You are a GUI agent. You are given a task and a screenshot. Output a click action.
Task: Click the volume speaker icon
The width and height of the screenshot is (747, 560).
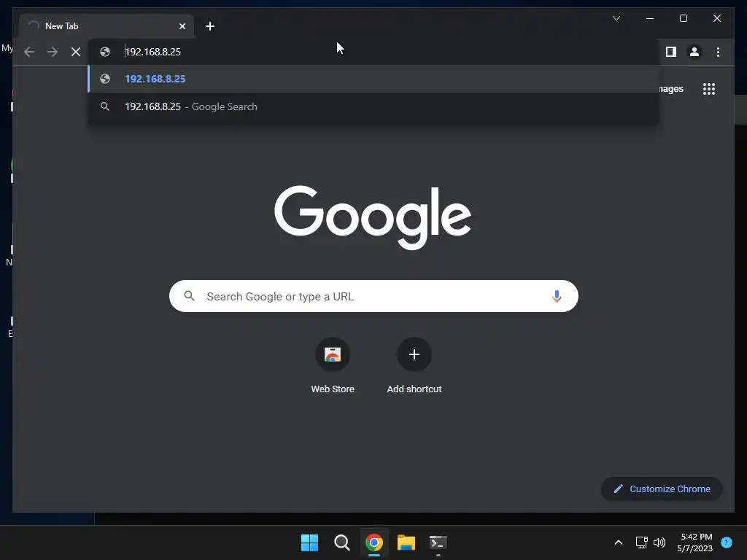(x=659, y=542)
